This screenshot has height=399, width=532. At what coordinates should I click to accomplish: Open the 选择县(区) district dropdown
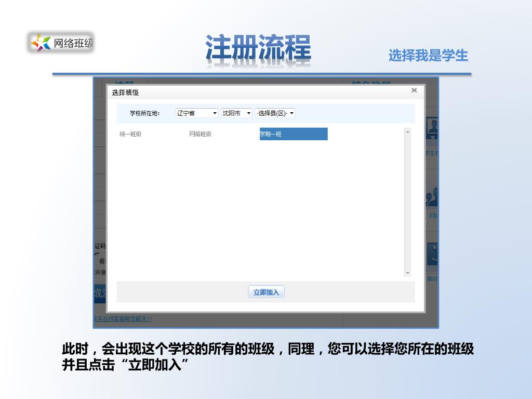[275, 113]
